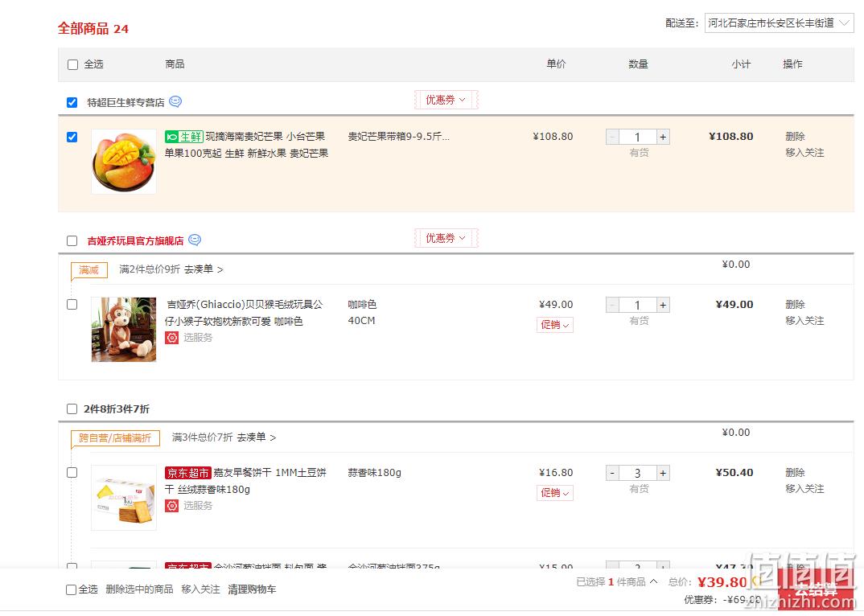Click 全部商品 24 tab heading
This screenshot has width=864, height=616.
pyautogui.click(x=93, y=29)
